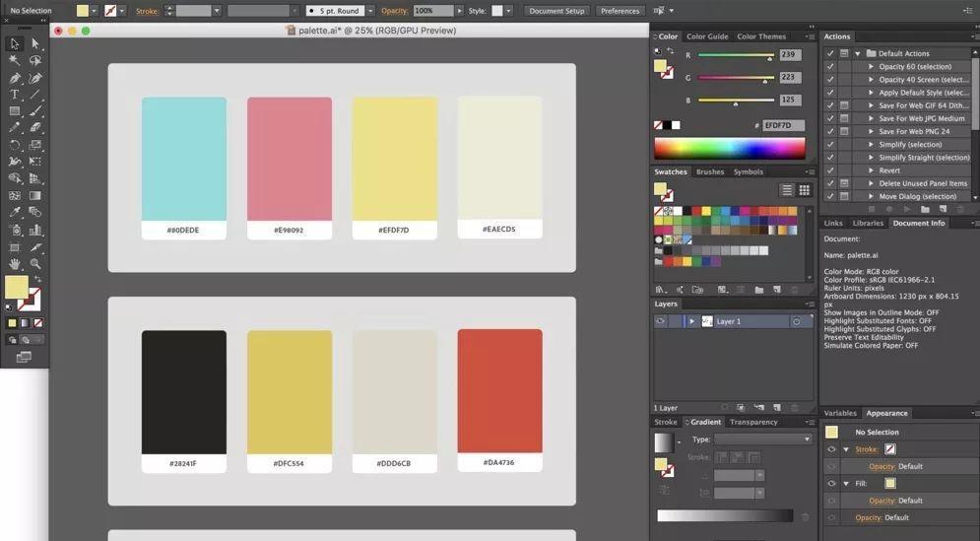Open the Libraries tab

coord(868,224)
